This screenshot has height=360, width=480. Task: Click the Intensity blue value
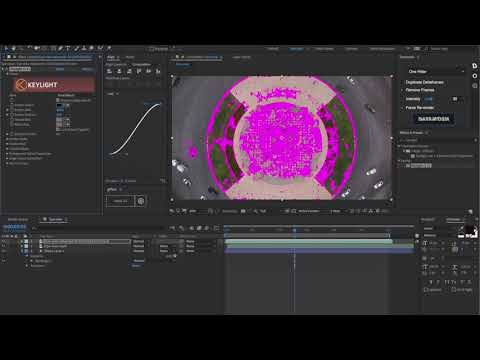428,99
